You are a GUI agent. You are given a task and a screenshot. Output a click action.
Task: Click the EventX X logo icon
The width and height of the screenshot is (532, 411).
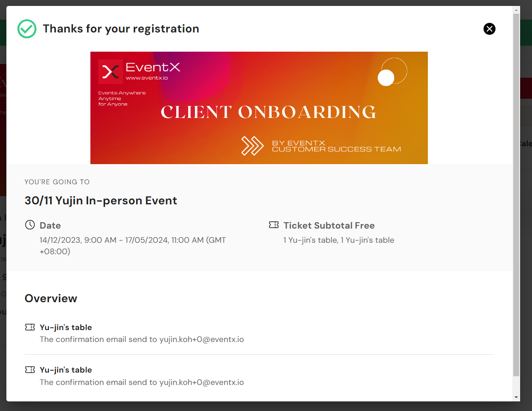(110, 72)
